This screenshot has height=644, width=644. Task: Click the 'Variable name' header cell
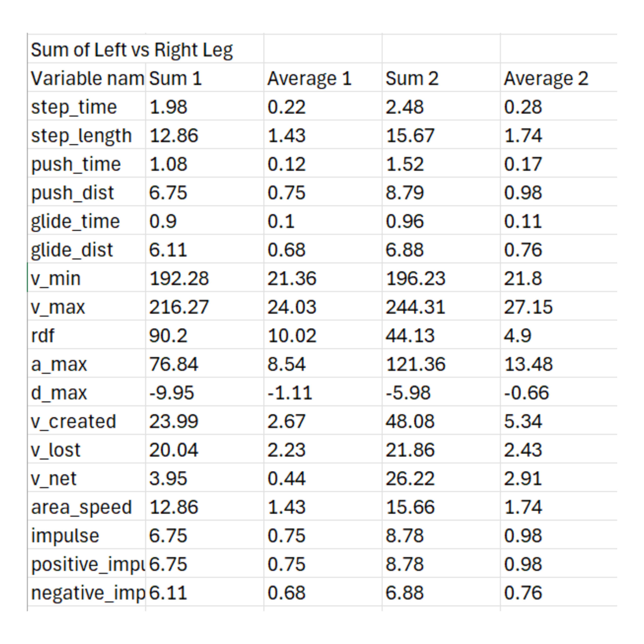pos(87,79)
